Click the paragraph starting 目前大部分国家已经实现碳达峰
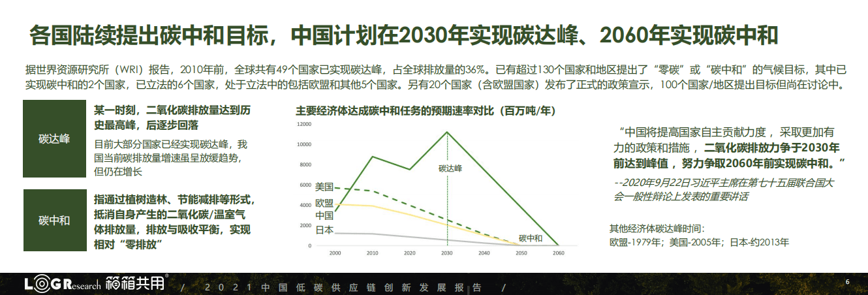This screenshot has height=295, width=868. (171, 157)
